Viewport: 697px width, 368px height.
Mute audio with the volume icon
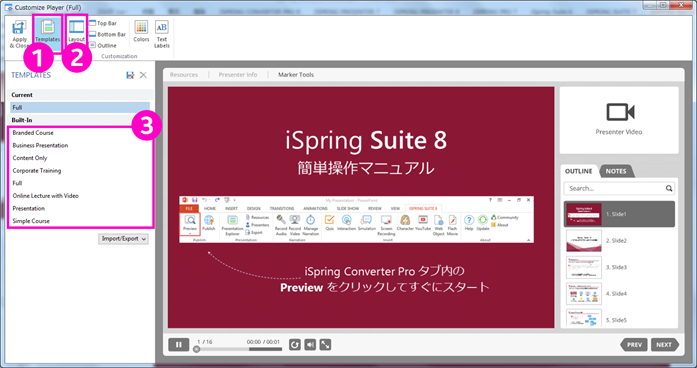coord(310,344)
